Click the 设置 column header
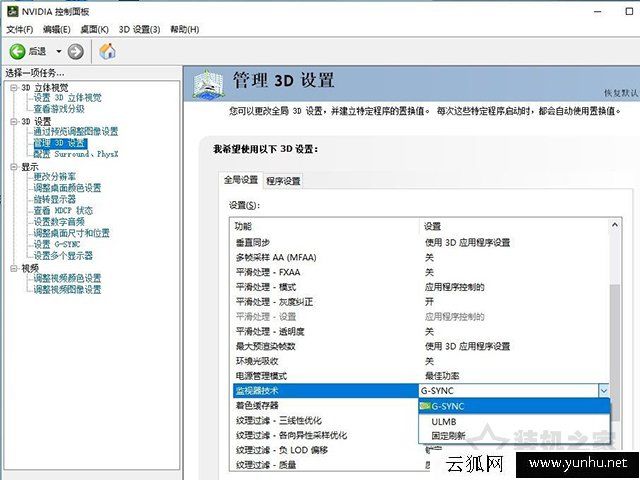Screen dimensions: 640x480 (x=514, y=226)
